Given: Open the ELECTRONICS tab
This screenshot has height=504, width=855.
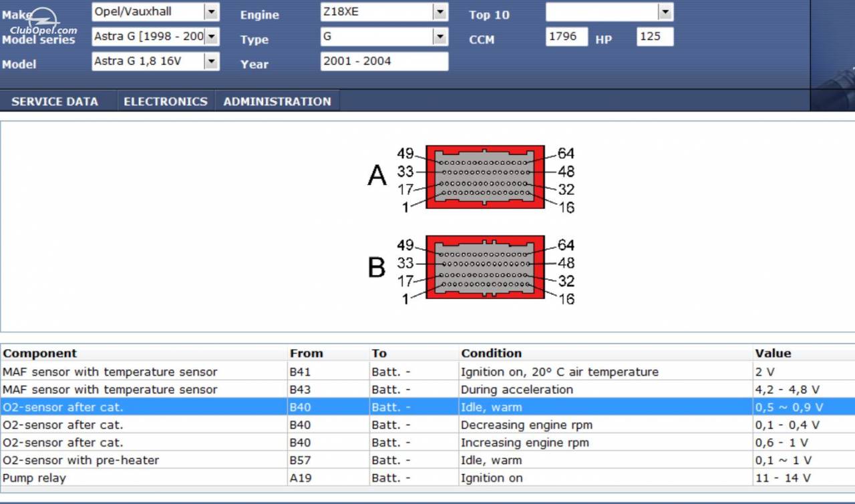Looking at the screenshot, I should [x=166, y=101].
